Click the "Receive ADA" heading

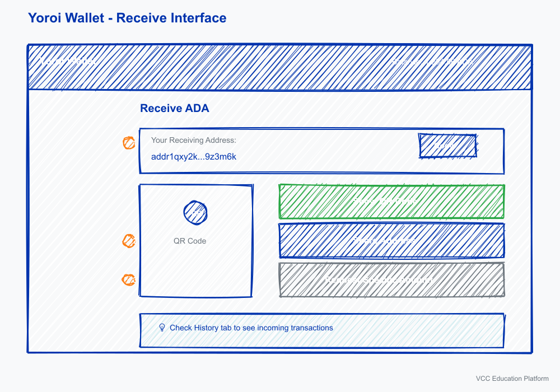pos(174,108)
